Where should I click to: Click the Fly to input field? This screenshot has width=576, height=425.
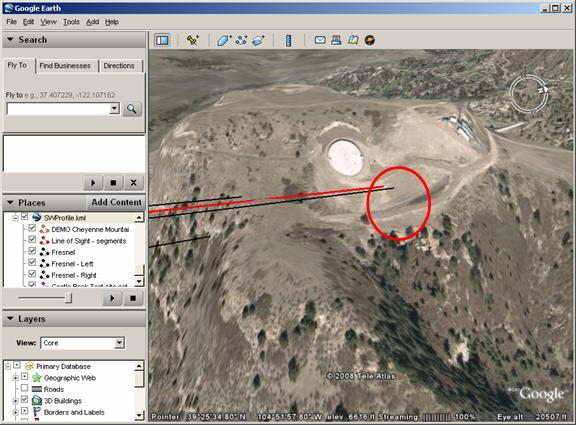point(59,109)
